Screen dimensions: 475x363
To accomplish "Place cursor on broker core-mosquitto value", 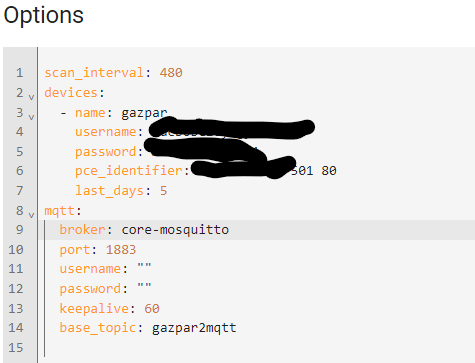I will (x=175, y=230).
